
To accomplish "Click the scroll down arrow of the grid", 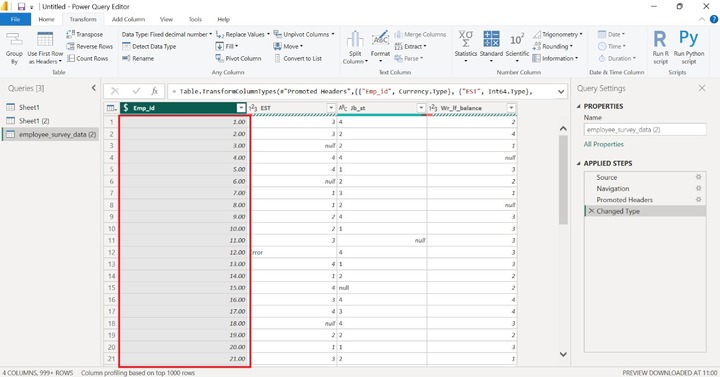I will [563, 354].
